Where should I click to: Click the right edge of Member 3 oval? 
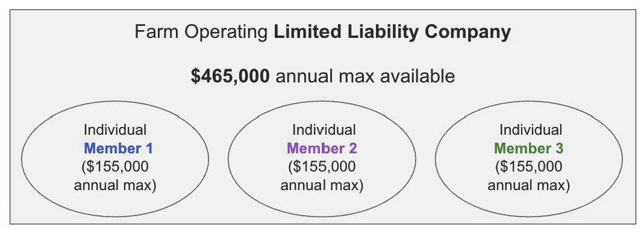coord(622,159)
